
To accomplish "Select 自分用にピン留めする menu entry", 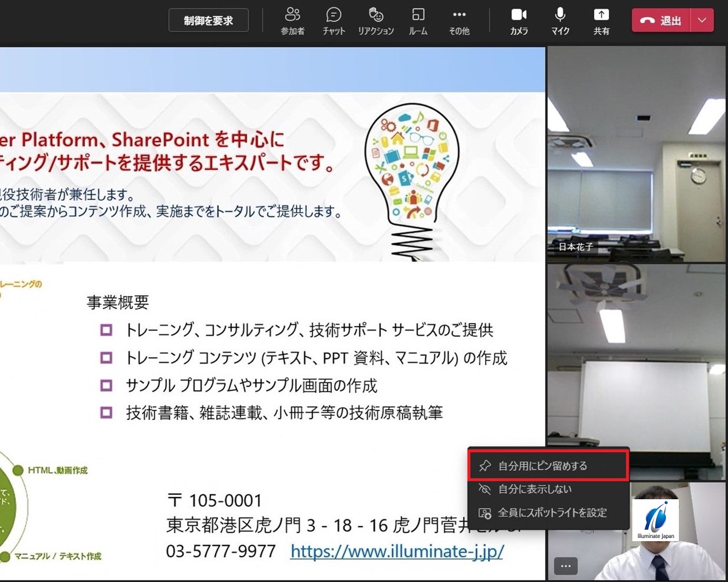I will pos(548,466).
